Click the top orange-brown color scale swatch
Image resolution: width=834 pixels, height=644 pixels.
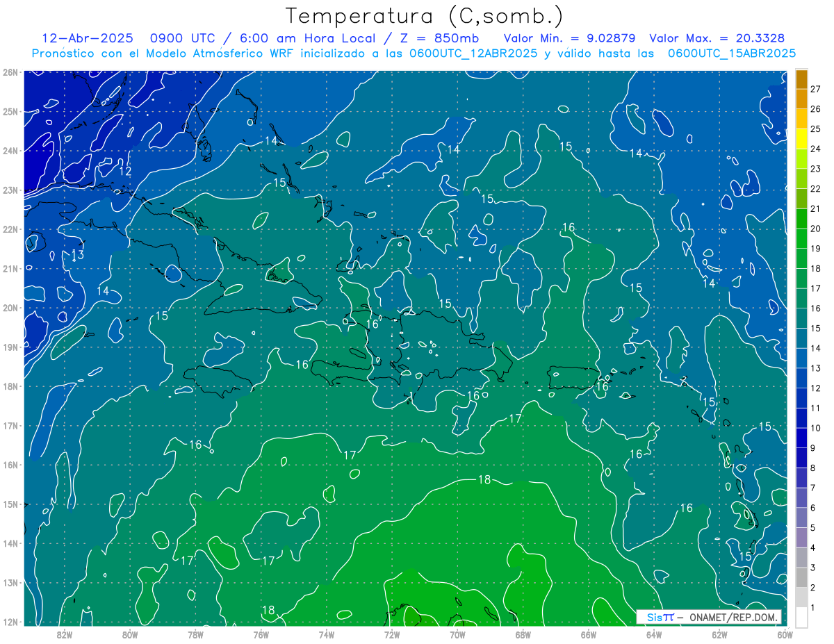tap(801, 79)
